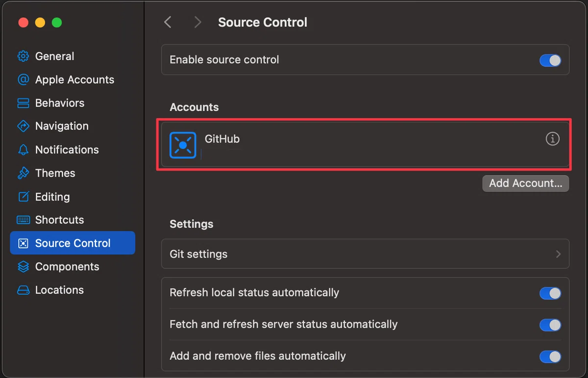Viewport: 588px width, 378px height.
Task: Open the Git settings row
Action: [365, 254]
